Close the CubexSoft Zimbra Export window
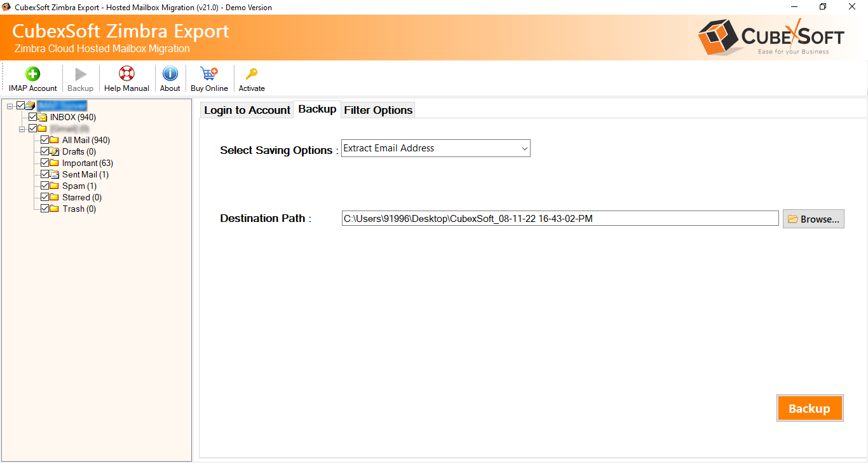The image size is (868, 463). click(853, 7)
